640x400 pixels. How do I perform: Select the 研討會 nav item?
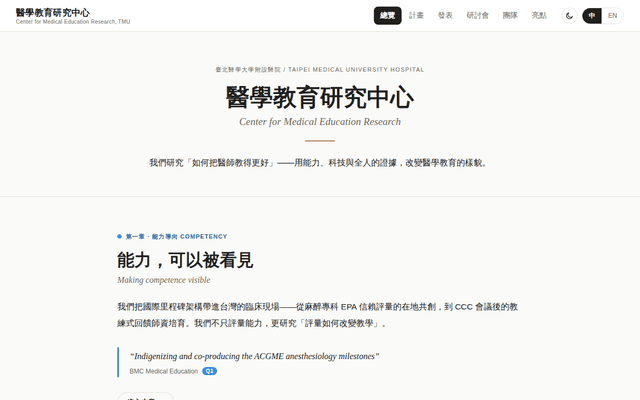click(477, 16)
